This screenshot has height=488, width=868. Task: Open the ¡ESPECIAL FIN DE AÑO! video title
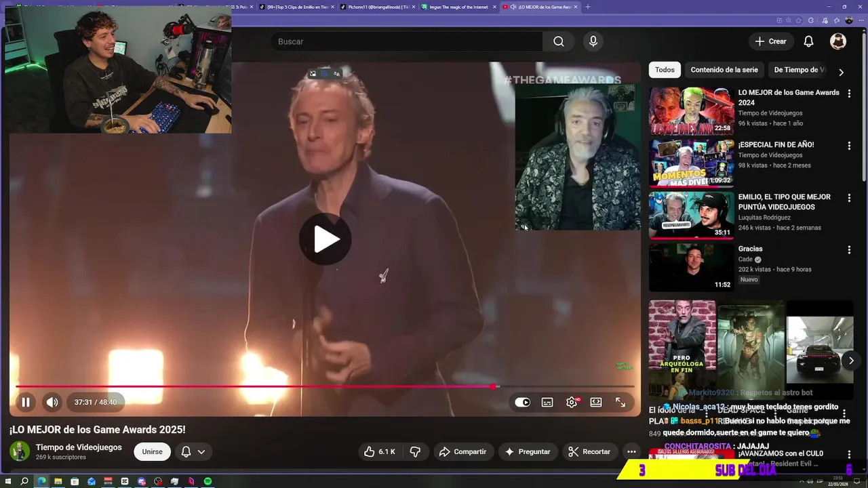[776, 144]
